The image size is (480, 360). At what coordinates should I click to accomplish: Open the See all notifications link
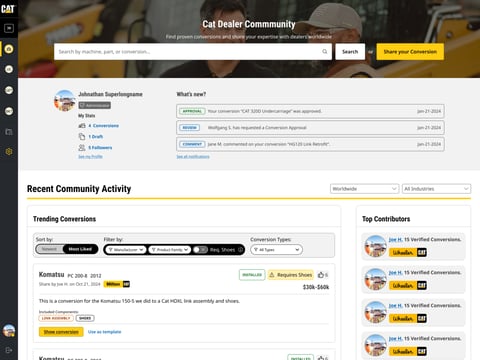(193, 157)
